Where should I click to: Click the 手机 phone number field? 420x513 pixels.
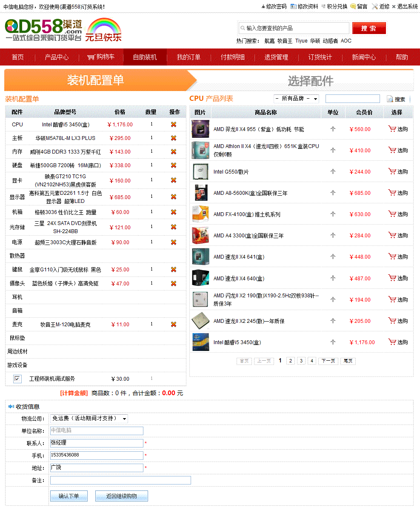click(97, 456)
